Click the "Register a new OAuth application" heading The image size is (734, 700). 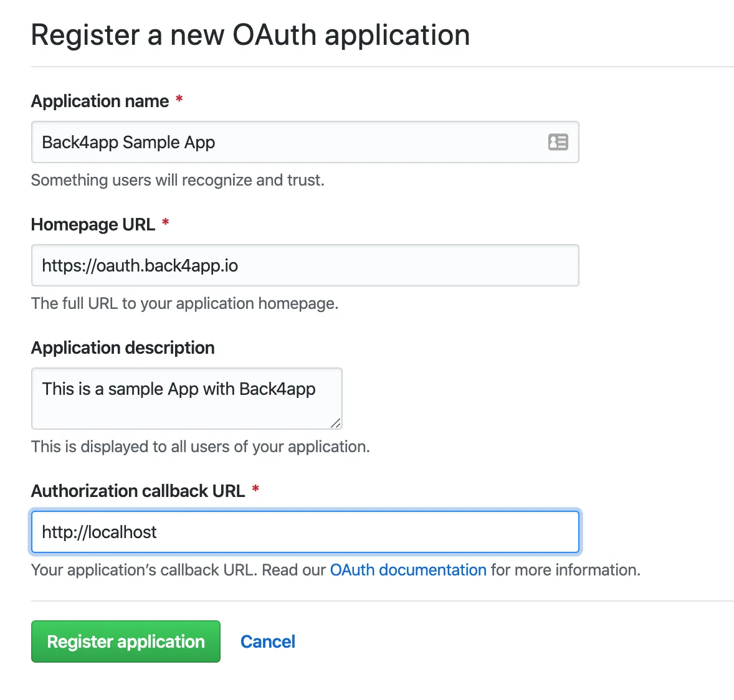point(250,35)
